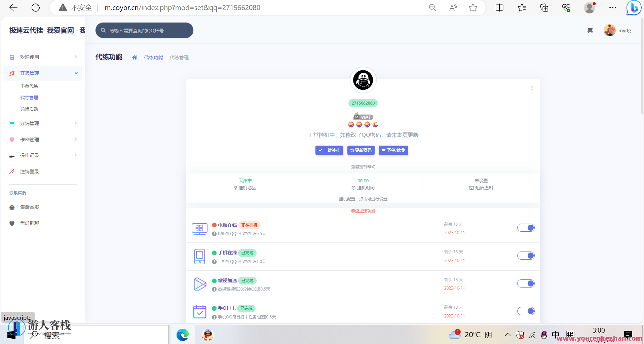Image resolution: width=644 pixels, height=344 pixels.
Task: Select the 注销登录 logout icon
Action: pyautogui.click(x=12, y=171)
